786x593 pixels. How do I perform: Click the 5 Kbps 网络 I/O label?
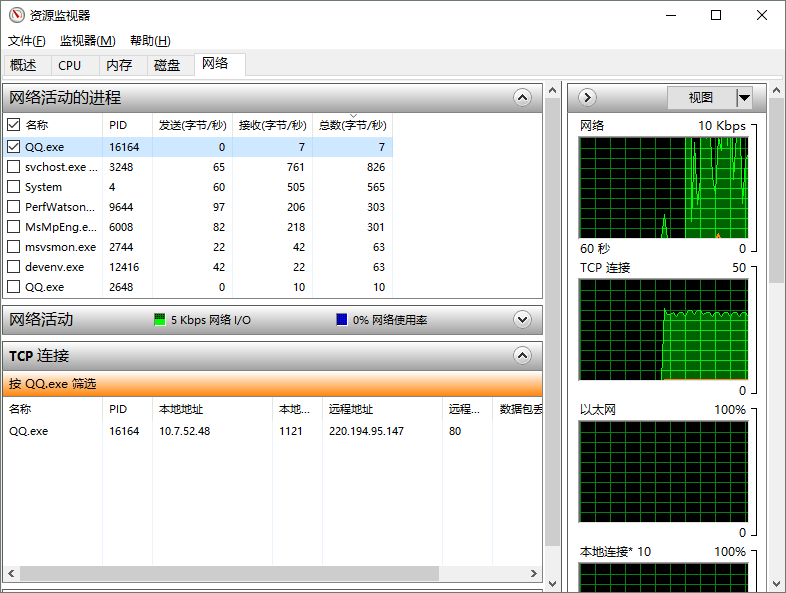click(x=211, y=320)
